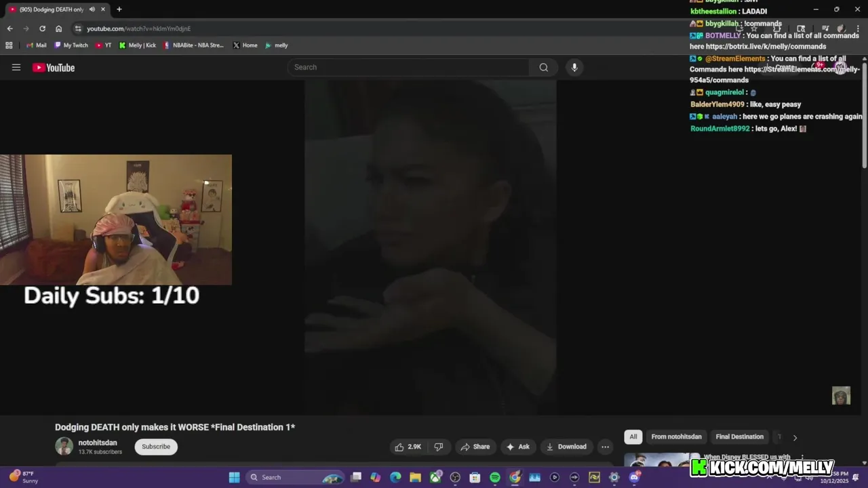Viewport: 868px width, 488px height.
Task: Ask about this video
Action: tap(517, 447)
